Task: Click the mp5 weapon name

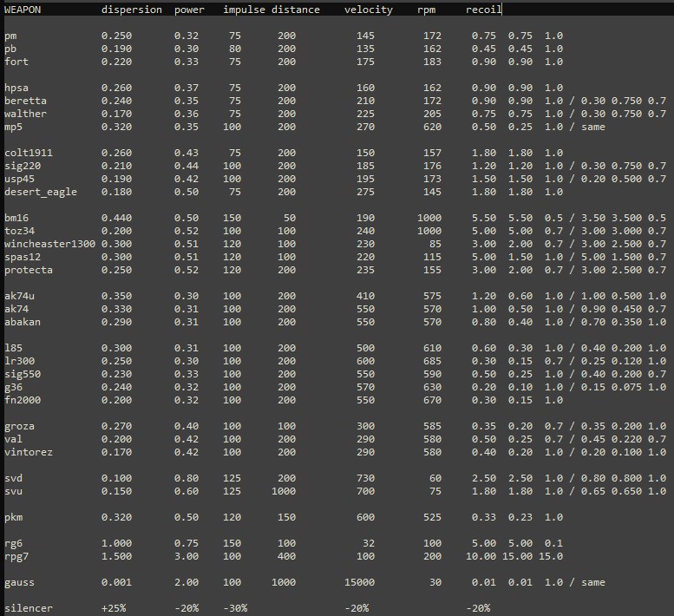Action: tap(13, 128)
